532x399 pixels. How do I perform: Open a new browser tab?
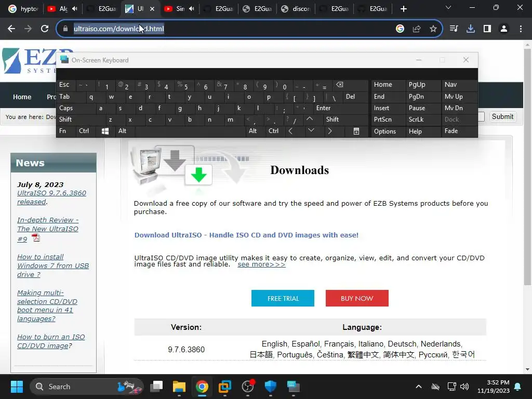tap(403, 9)
